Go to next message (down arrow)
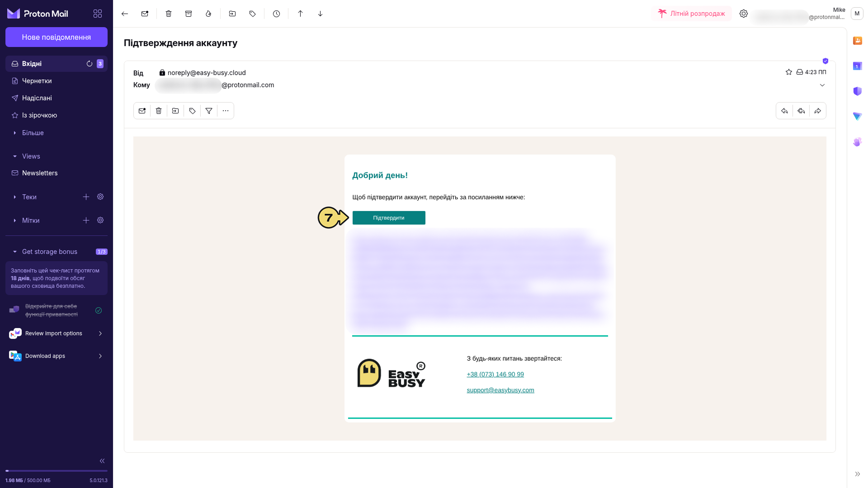Screen dimensions: 868x488 320,14
